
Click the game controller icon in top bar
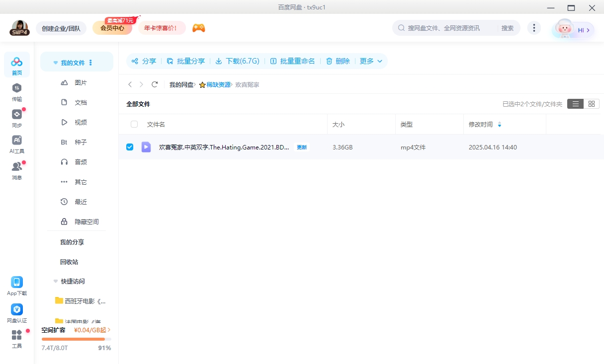pyautogui.click(x=198, y=28)
